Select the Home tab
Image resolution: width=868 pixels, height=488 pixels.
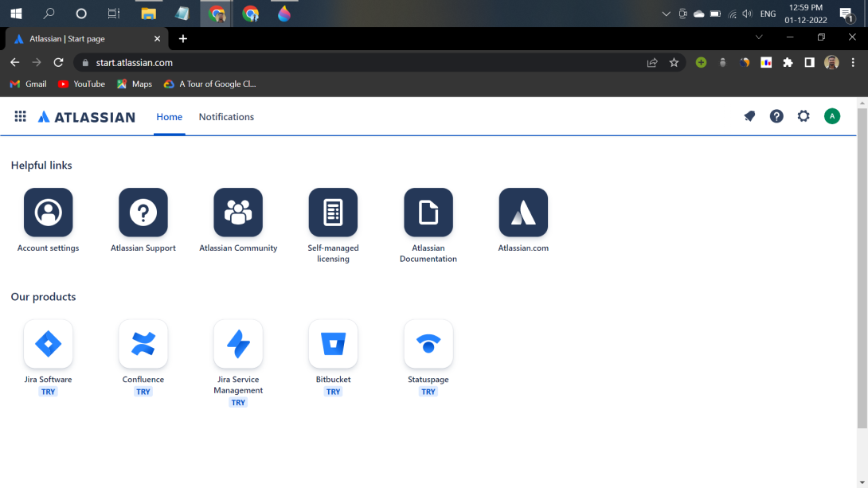(x=169, y=116)
